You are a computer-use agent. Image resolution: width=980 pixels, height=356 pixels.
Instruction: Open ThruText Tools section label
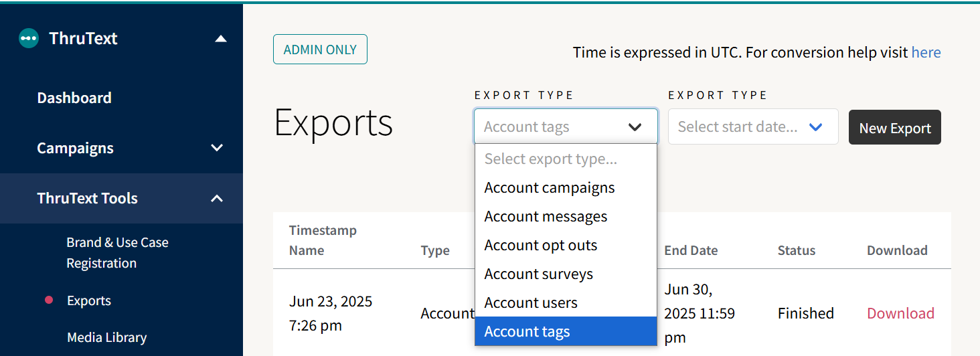(87, 198)
